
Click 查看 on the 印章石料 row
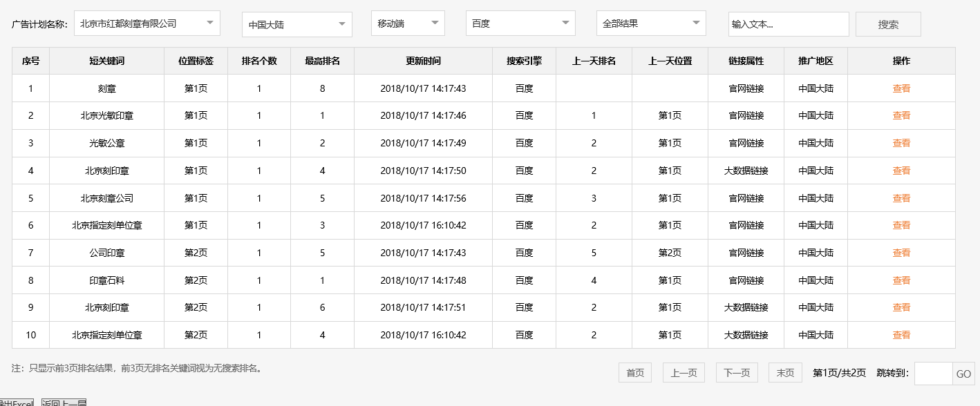click(x=901, y=280)
